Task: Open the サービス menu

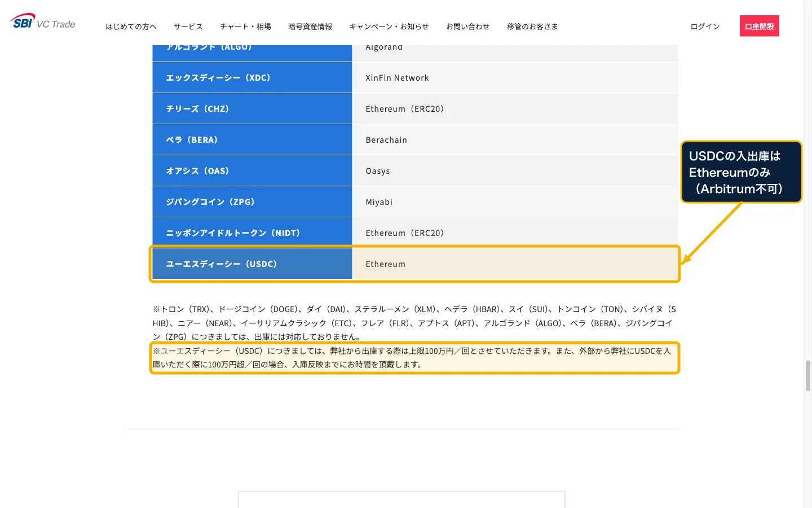Action: pos(188,27)
